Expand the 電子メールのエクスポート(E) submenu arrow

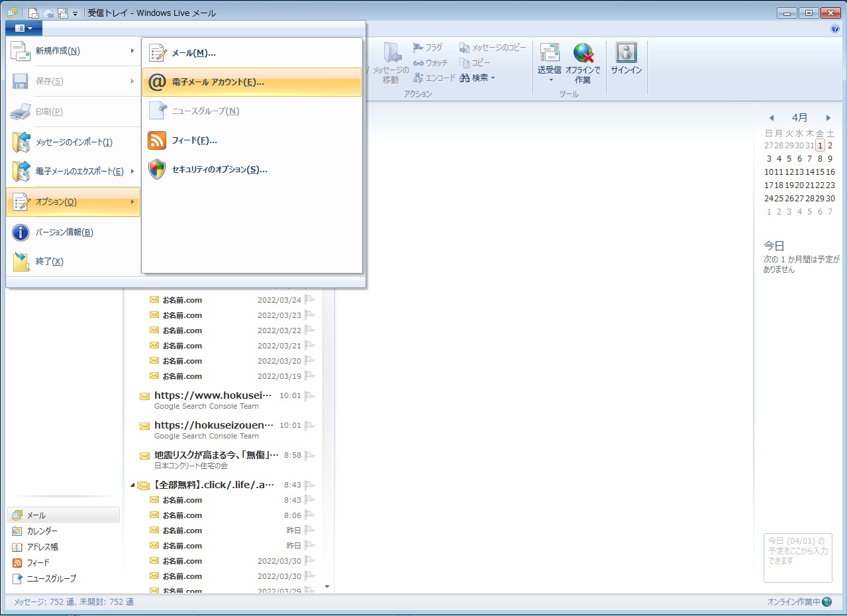pos(132,172)
